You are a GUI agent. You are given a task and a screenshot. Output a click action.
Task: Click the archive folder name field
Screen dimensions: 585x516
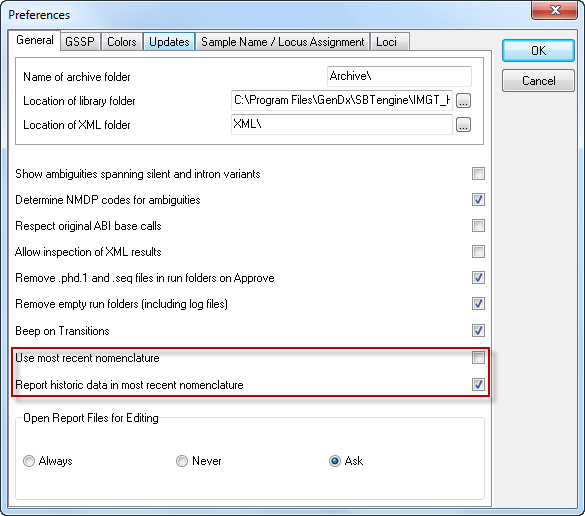coord(399,76)
